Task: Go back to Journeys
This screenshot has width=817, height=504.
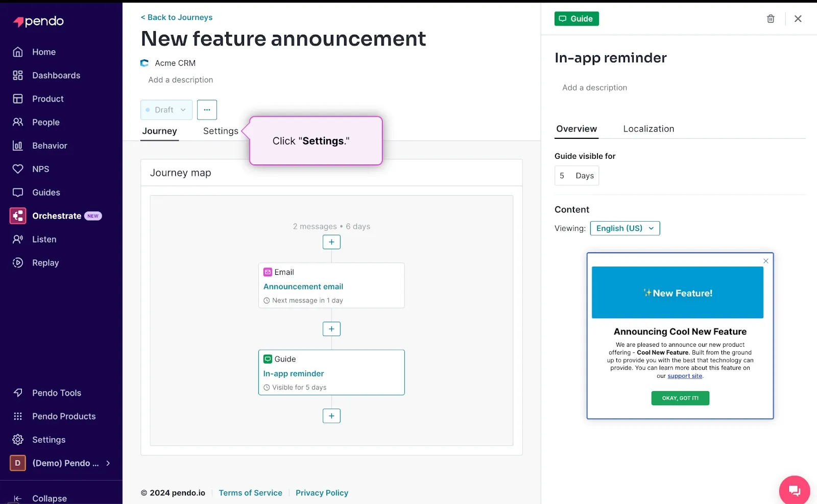Action: point(177,17)
